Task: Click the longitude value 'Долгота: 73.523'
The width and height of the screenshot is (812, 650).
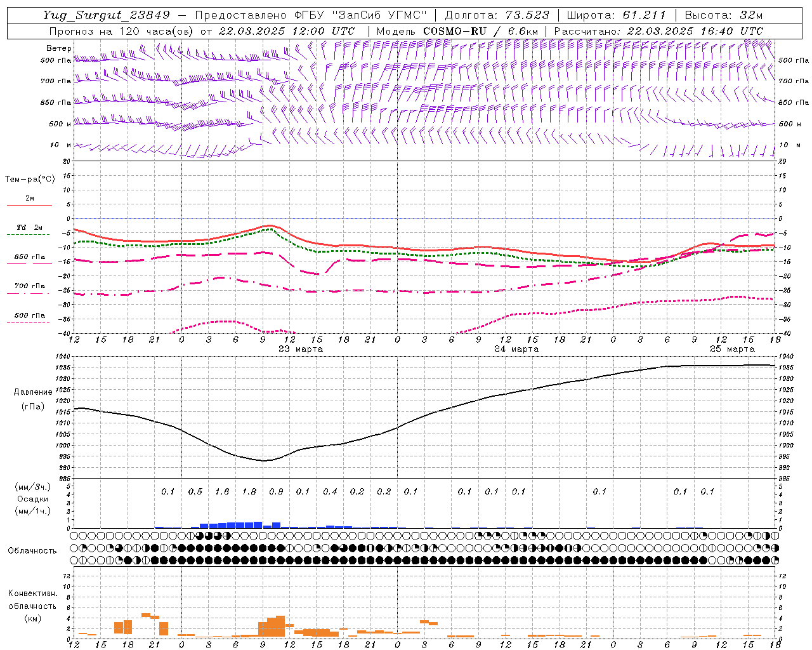Action: click(497, 15)
